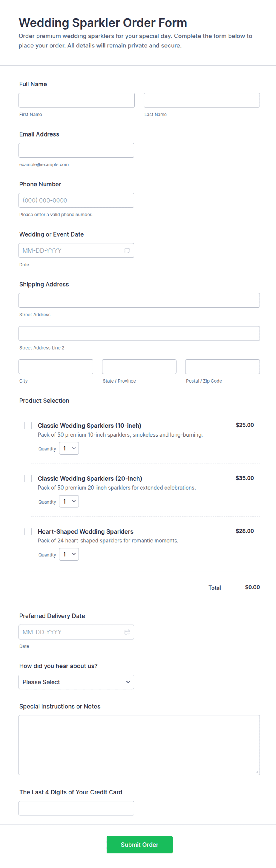The height and width of the screenshot is (868, 276).
Task: Select the City input field
Action: coord(56,366)
